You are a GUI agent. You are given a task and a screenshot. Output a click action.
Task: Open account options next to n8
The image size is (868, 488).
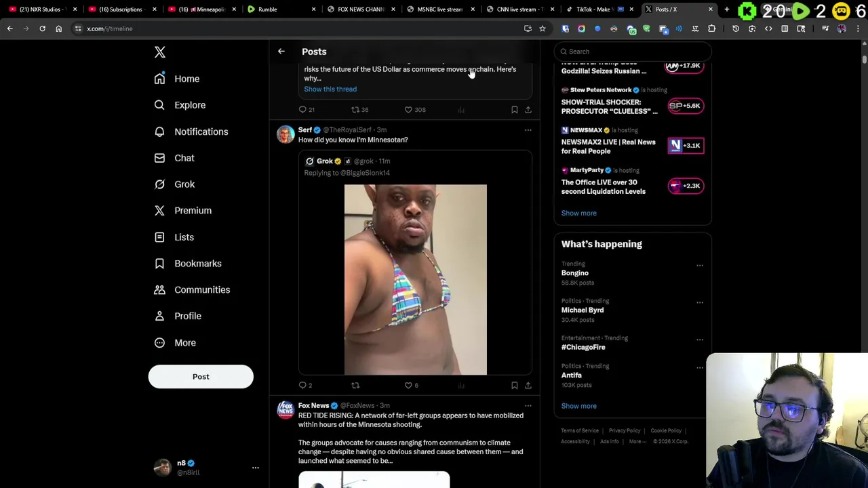[256, 468]
